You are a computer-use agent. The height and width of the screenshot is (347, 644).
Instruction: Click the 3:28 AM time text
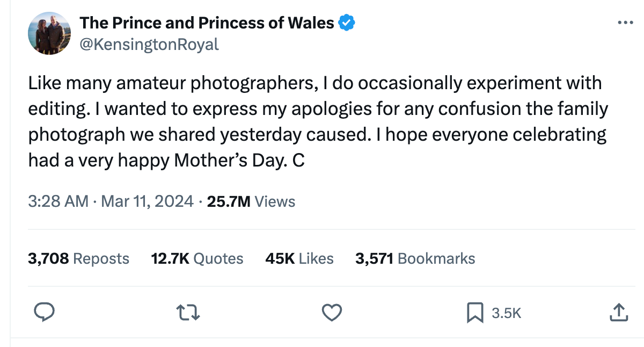58,201
